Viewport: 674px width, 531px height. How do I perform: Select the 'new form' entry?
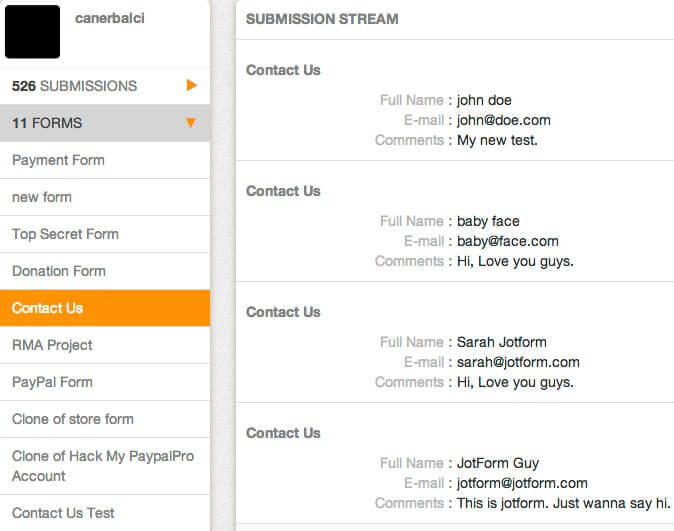(42, 197)
